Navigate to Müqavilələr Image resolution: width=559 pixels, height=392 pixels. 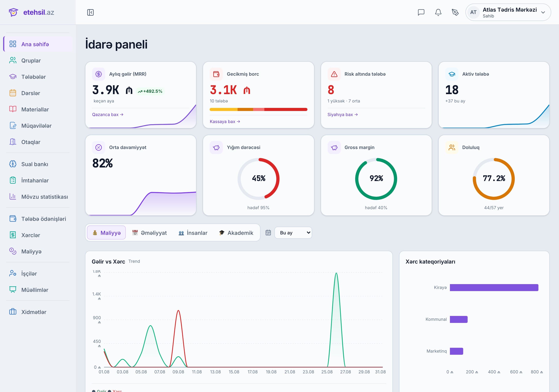(x=38, y=126)
